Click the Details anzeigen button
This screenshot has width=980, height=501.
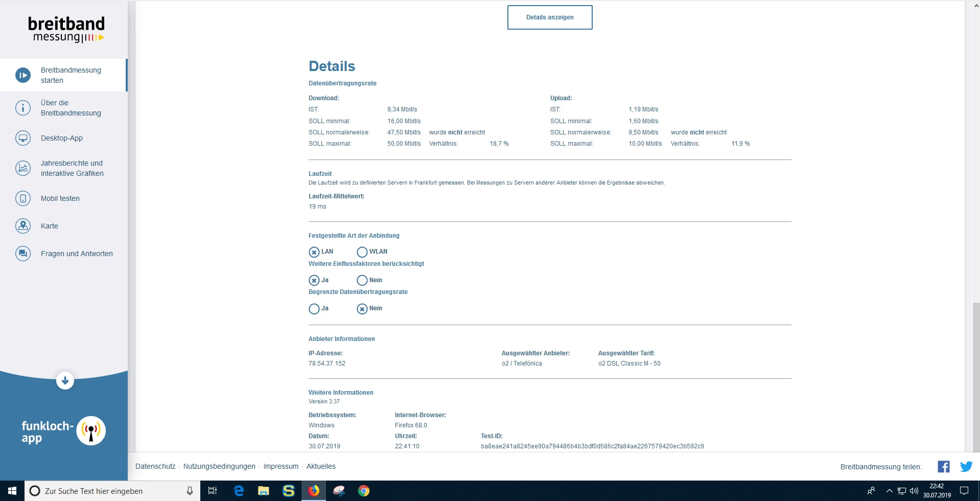click(x=550, y=17)
